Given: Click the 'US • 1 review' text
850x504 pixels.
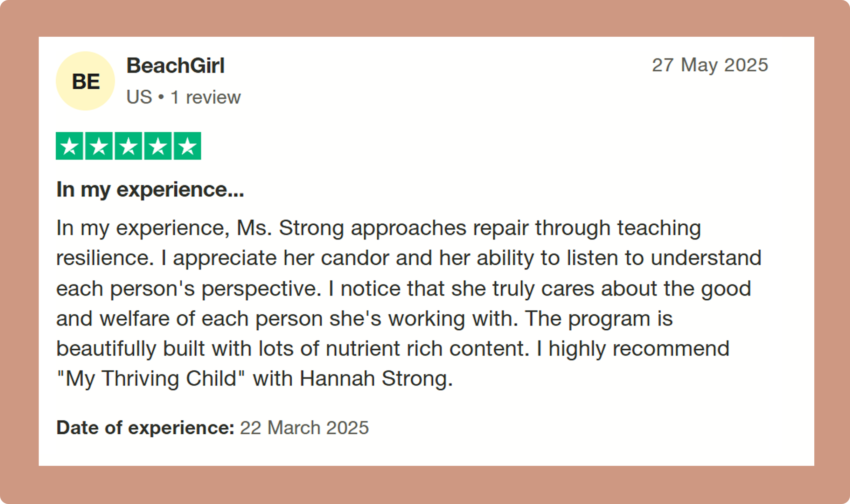Looking at the screenshot, I should 183,97.
